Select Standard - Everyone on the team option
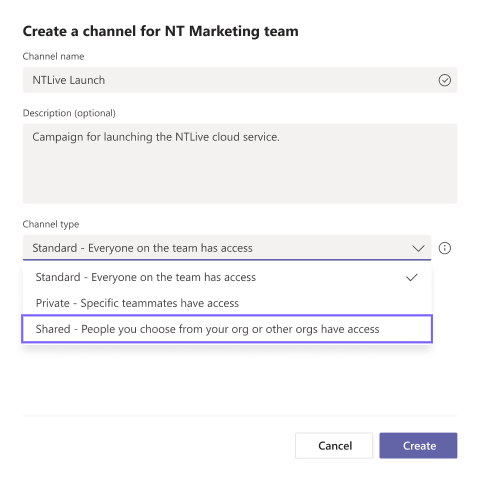This screenshot has width=482, height=481. [x=227, y=277]
